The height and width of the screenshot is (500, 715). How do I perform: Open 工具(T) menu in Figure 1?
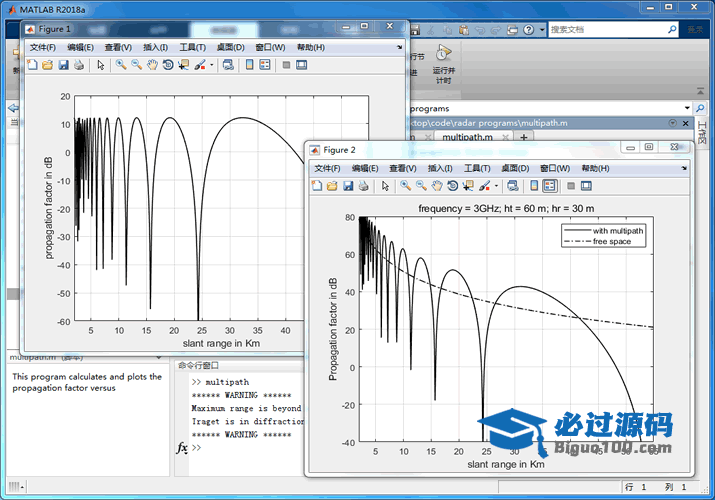[192, 47]
